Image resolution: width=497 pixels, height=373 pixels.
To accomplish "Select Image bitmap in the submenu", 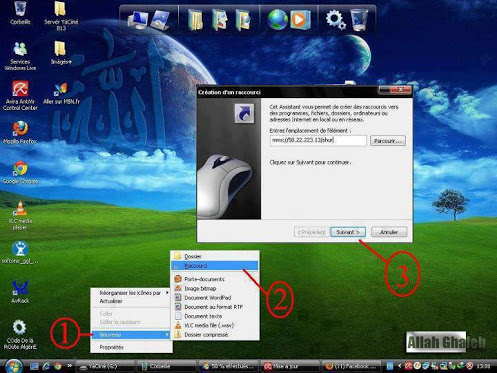I will (x=215, y=288).
